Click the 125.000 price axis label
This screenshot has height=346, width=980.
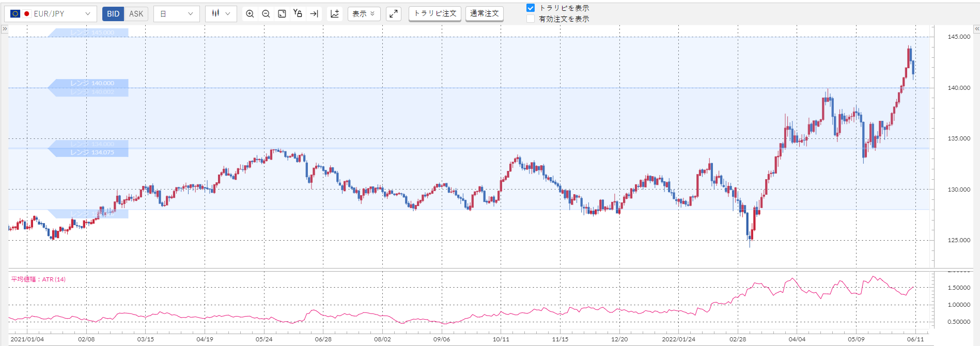(959, 240)
